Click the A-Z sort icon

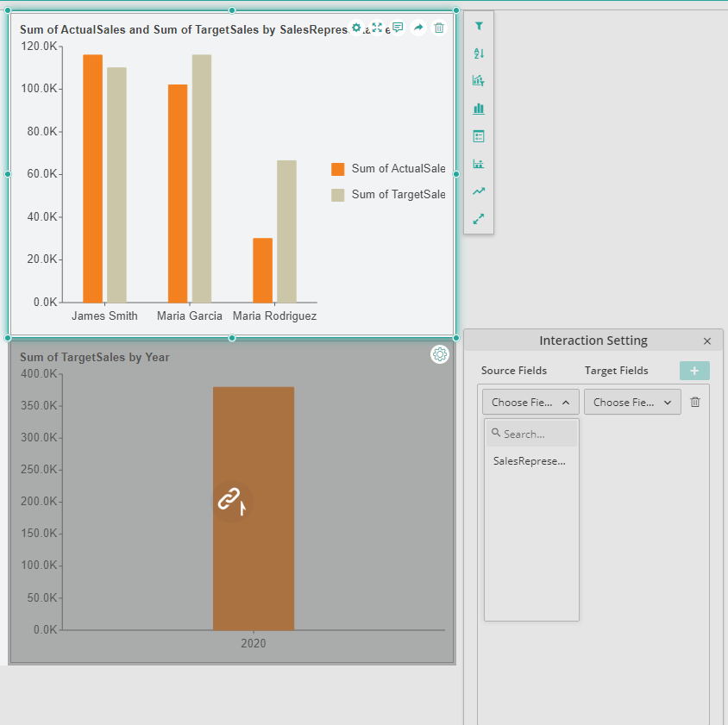[x=479, y=53]
